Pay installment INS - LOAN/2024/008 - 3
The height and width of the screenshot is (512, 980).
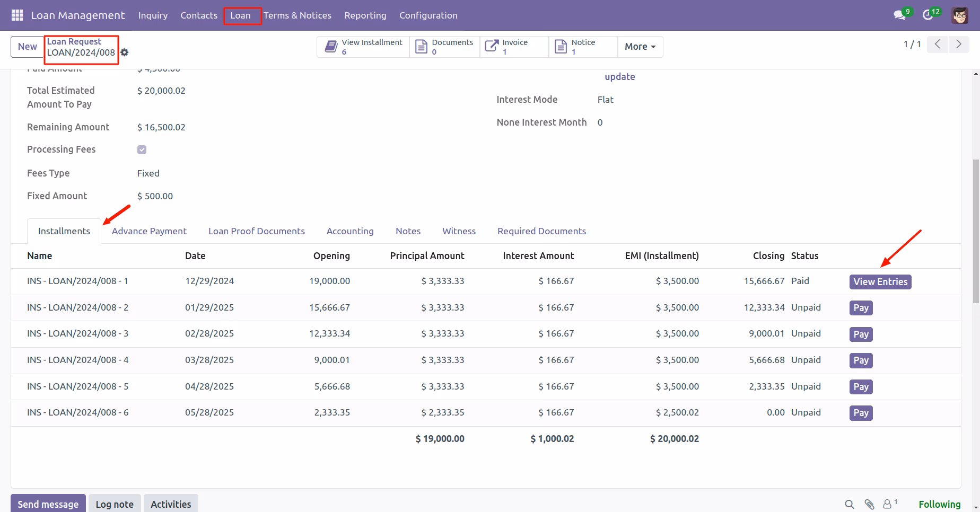tap(861, 334)
